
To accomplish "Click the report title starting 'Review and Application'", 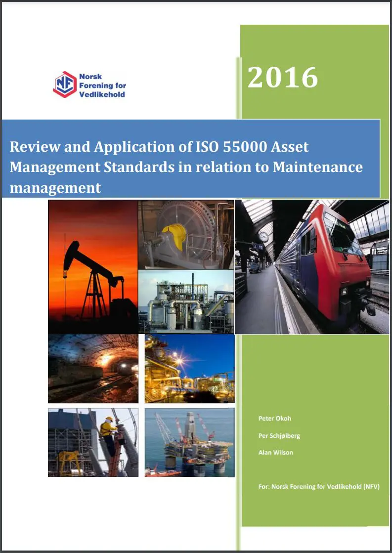I will (186, 167).
